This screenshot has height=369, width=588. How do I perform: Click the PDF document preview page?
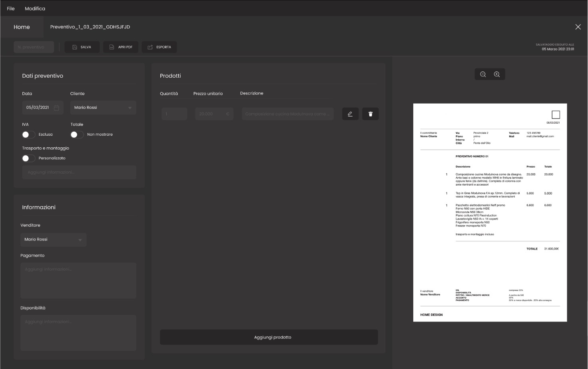490,213
